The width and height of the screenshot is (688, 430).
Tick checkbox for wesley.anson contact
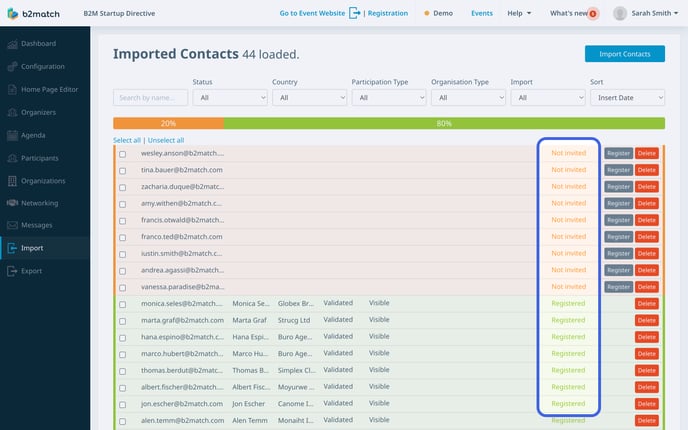(x=122, y=154)
